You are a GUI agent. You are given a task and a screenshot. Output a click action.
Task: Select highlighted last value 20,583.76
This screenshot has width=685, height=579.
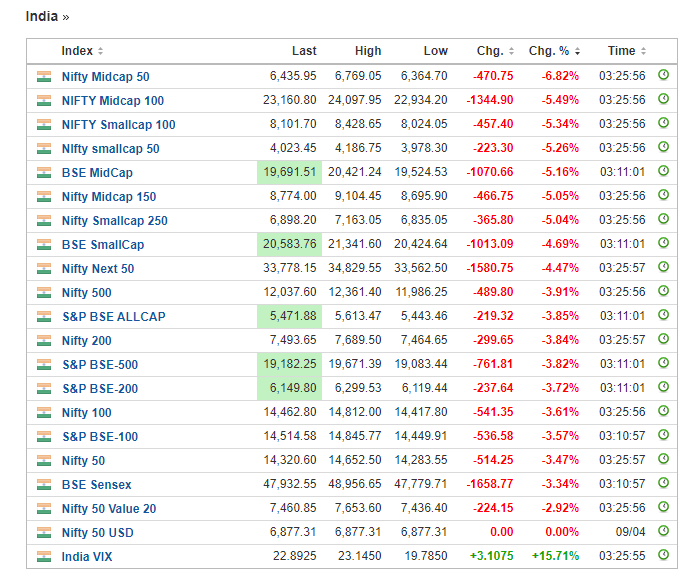point(290,244)
